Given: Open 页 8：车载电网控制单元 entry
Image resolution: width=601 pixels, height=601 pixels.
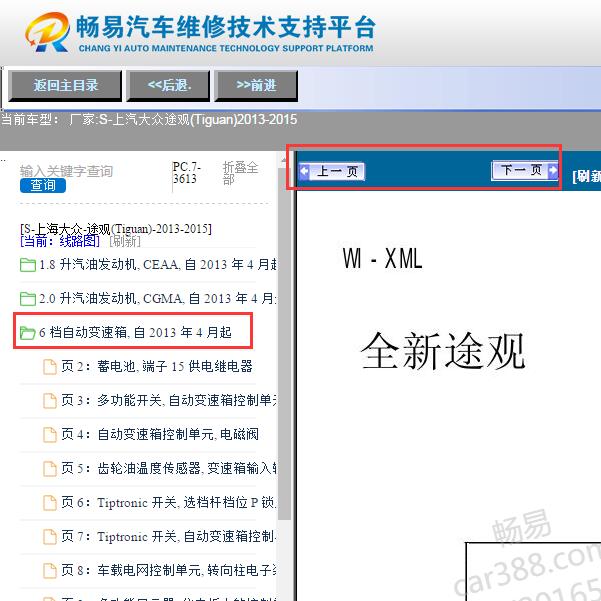Looking at the screenshot, I should pyautogui.click(x=169, y=570).
